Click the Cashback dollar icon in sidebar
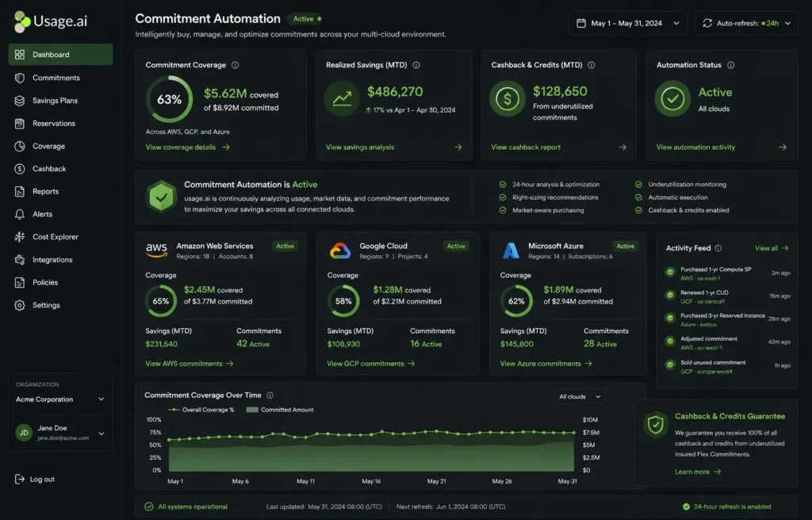 coord(20,169)
